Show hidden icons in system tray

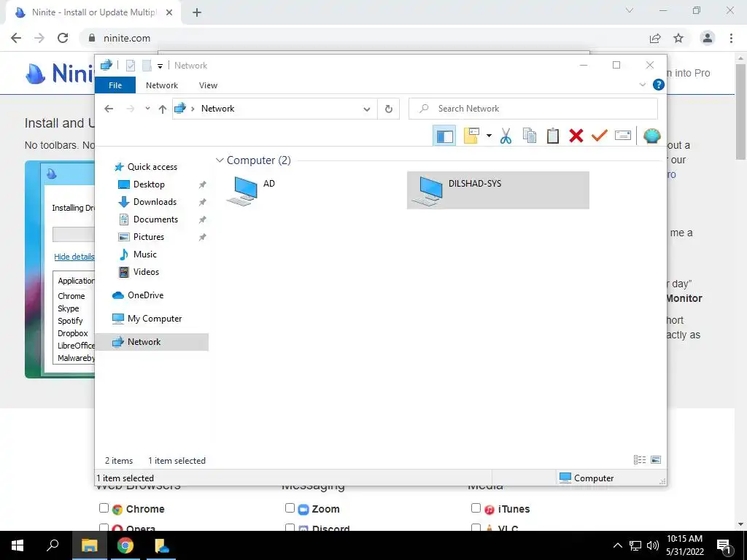click(617, 545)
